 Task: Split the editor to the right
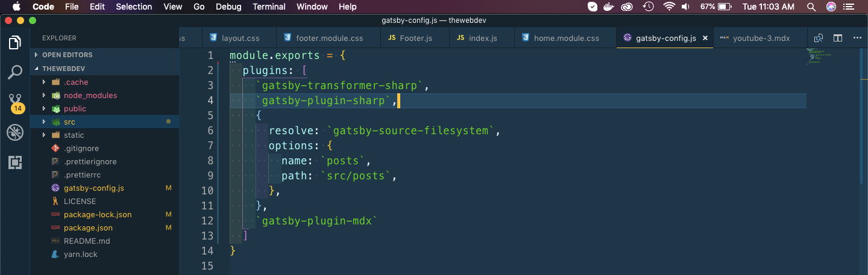(x=838, y=38)
